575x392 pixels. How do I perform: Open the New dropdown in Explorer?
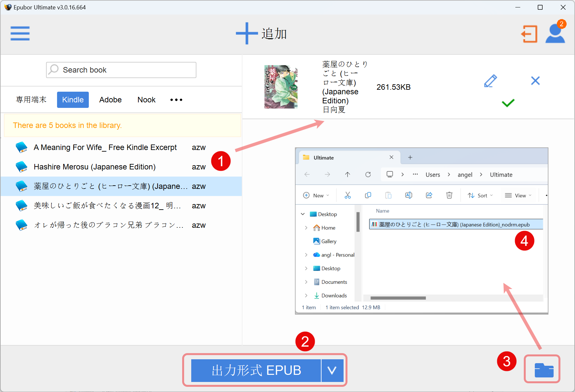click(316, 195)
